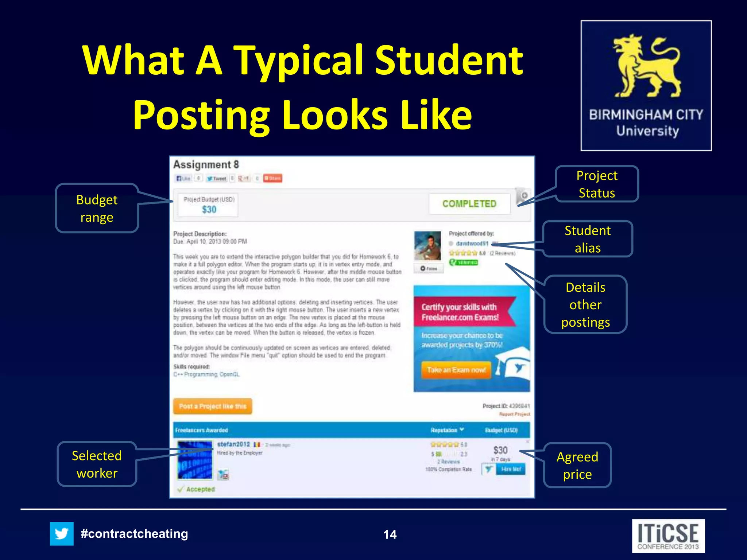Click the bird icon left of Hire Me
Viewport: 747px width, 560px height.
[x=488, y=469]
